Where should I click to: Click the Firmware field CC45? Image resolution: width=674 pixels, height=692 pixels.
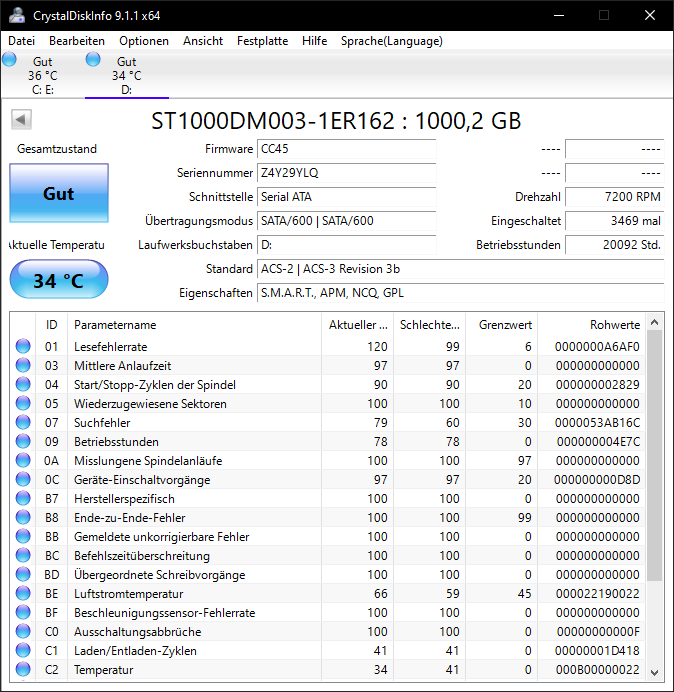coord(346,149)
